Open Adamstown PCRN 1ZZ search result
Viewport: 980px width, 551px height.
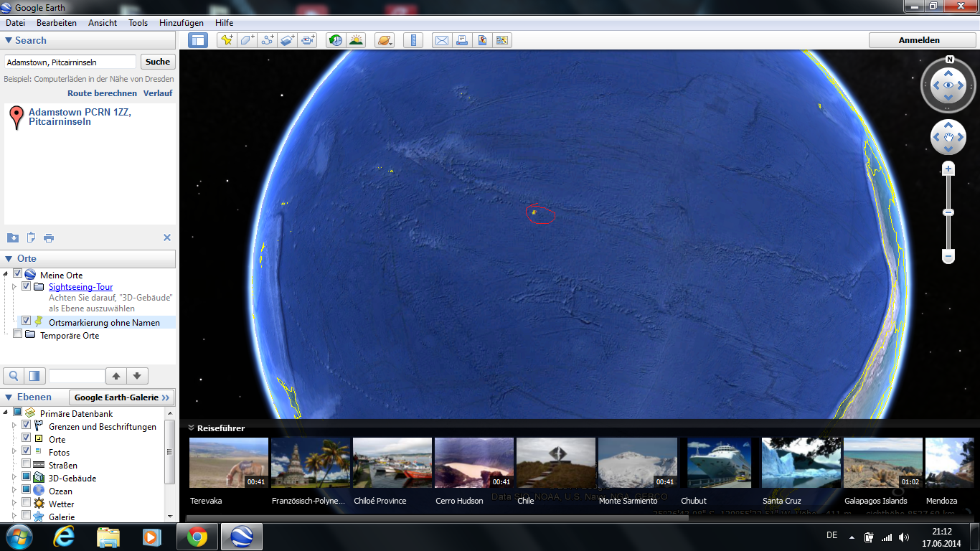tap(80, 117)
